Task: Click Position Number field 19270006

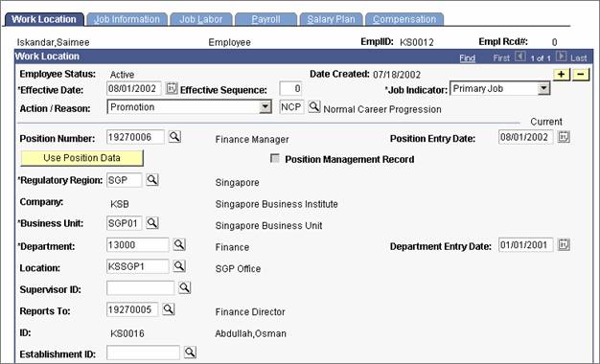Action: [x=135, y=137]
